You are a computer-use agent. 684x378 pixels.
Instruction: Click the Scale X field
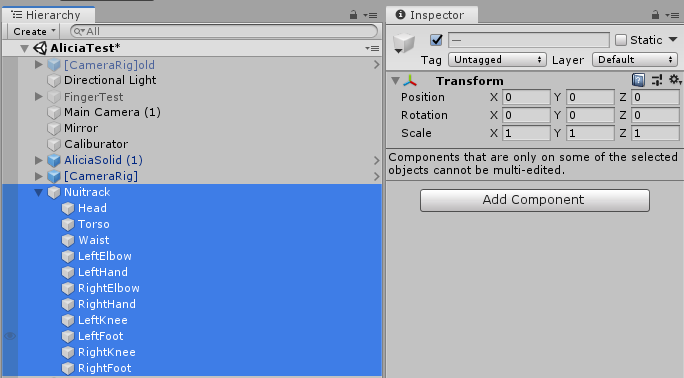click(x=526, y=133)
